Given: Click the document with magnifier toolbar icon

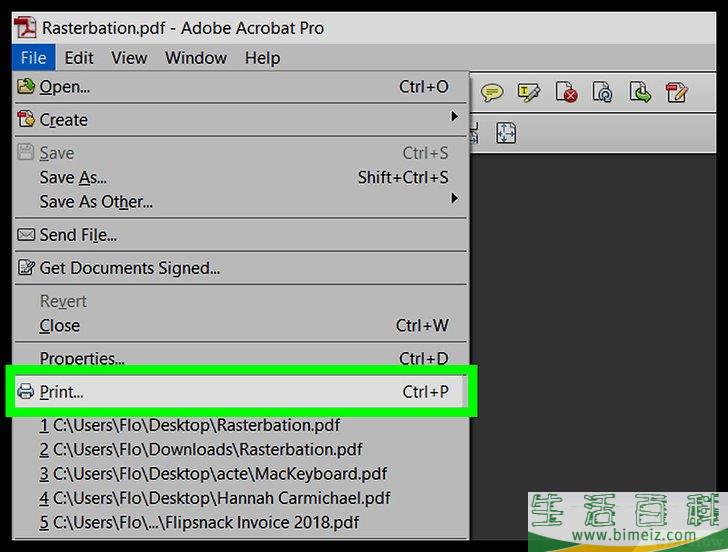Looking at the screenshot, I should point(603,92).
